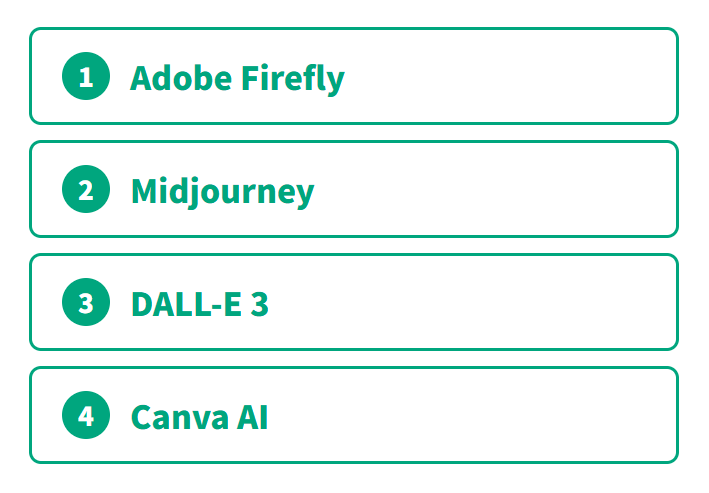Click the green number 3 badge

pos(86,303)
